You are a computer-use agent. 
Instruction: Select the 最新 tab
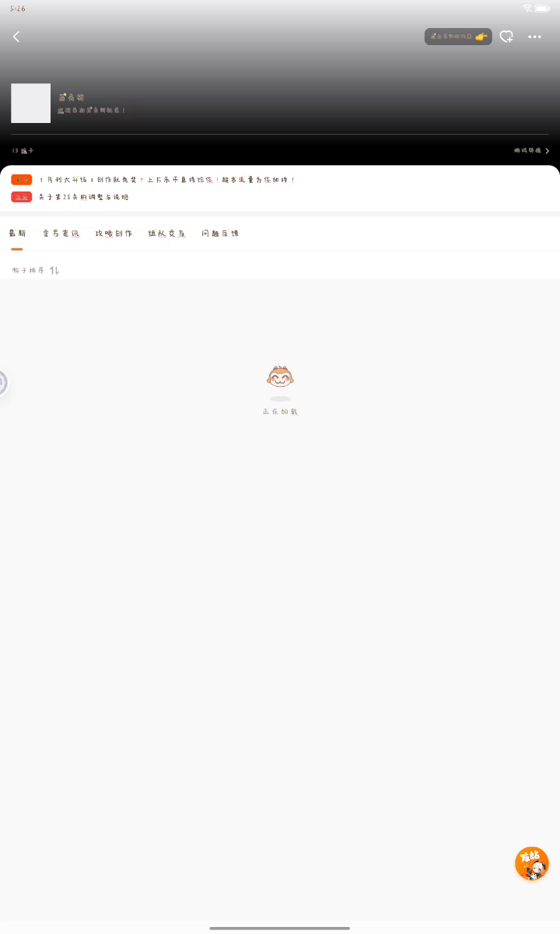[17, 233]
